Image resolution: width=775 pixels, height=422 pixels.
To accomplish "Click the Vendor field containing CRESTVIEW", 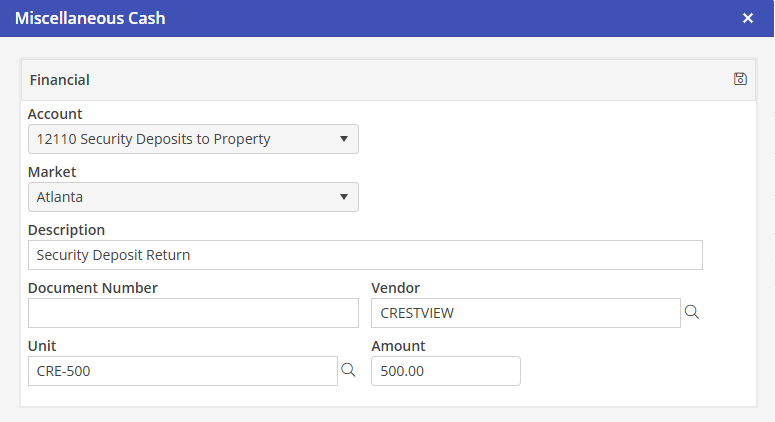I will [x=525, y=313].
